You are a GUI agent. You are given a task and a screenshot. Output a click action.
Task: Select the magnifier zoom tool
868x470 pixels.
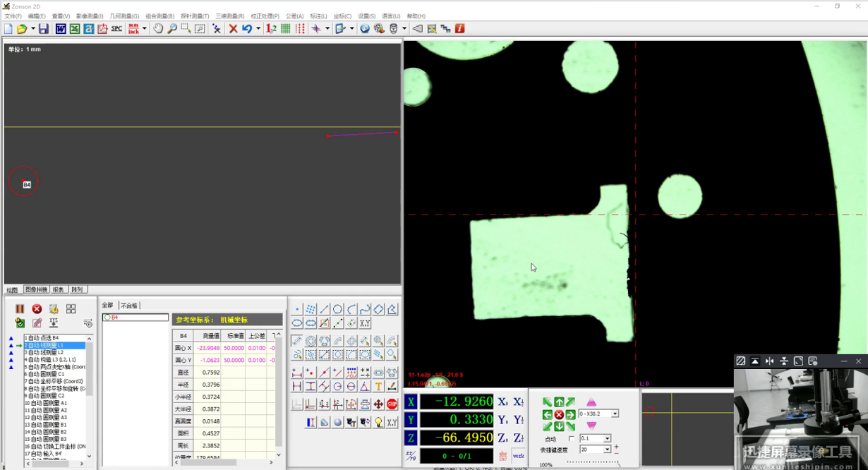(172, 29)
